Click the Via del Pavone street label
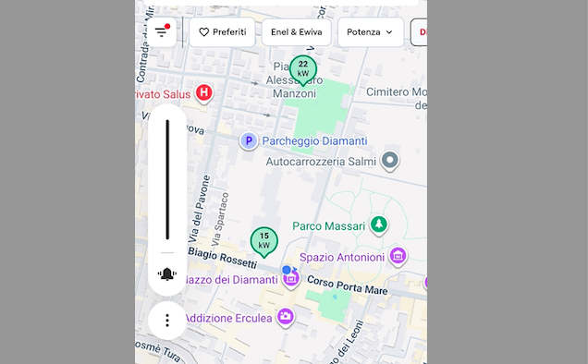 199,209
